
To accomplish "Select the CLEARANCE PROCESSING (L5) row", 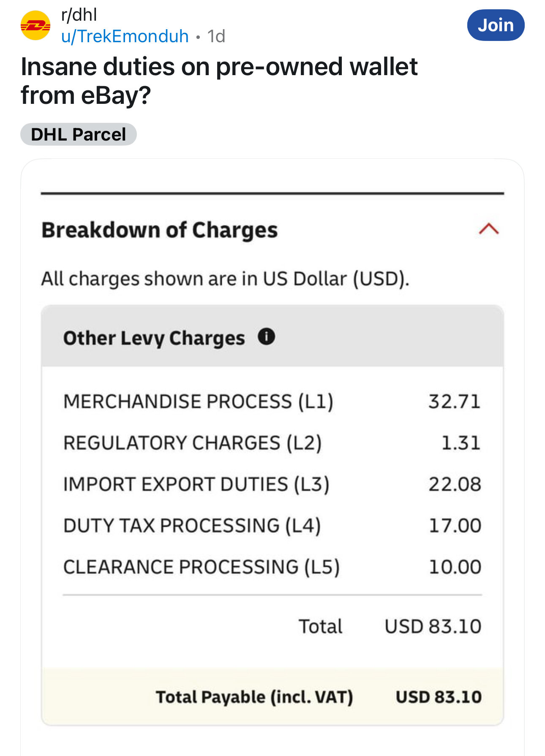I will click(272, 567).
